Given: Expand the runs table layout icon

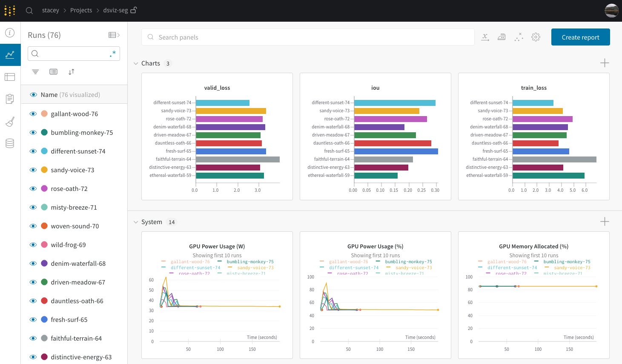Looking at the screenshot, I should 114,35.
